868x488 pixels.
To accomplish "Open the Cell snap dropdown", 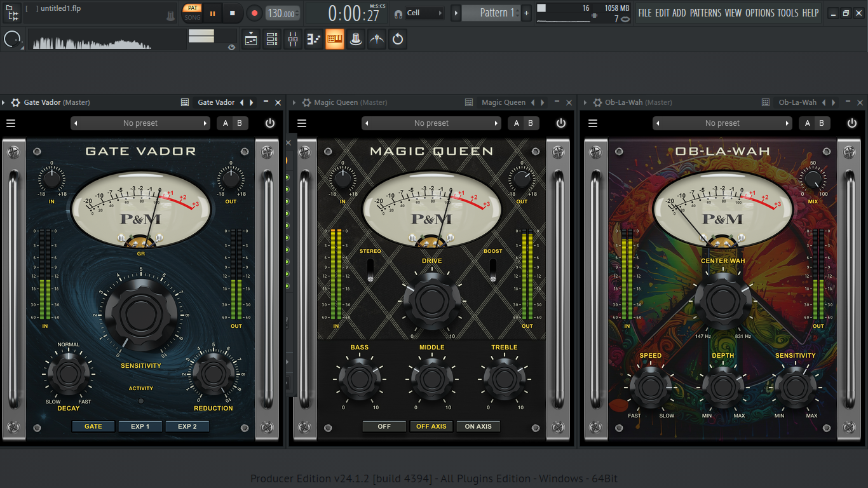I will (424, 13).
